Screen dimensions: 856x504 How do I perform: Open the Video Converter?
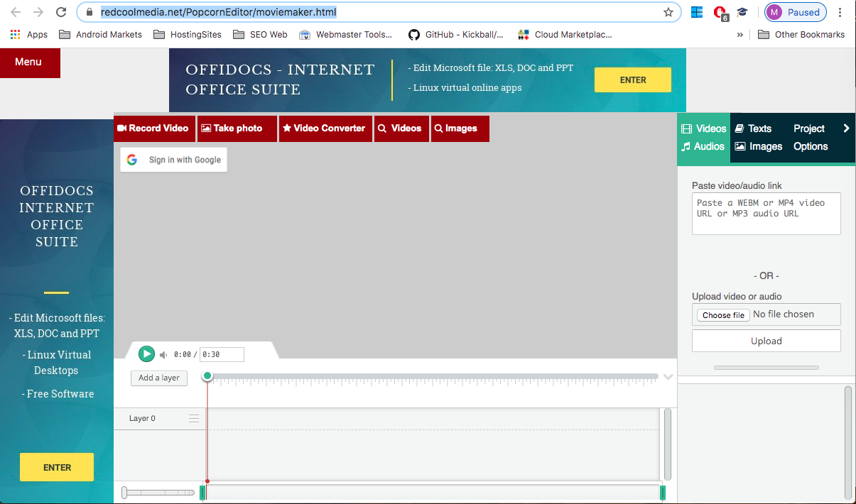pos(325,128)
